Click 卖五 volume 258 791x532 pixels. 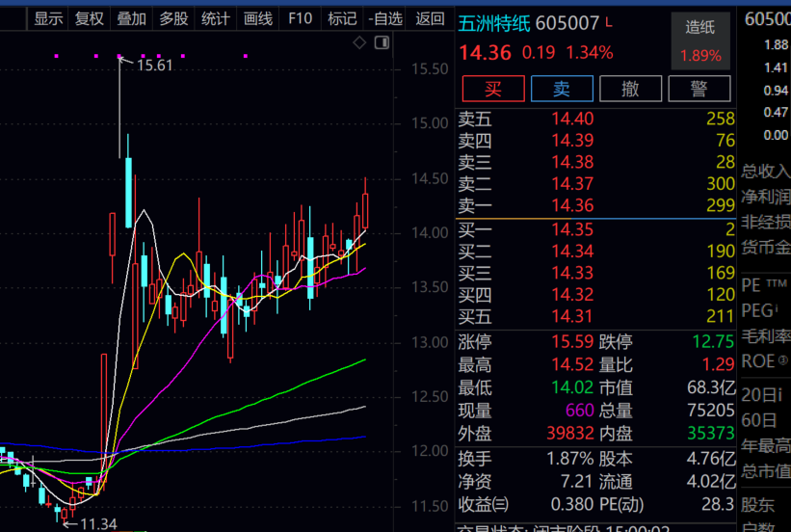coord(721,119)
